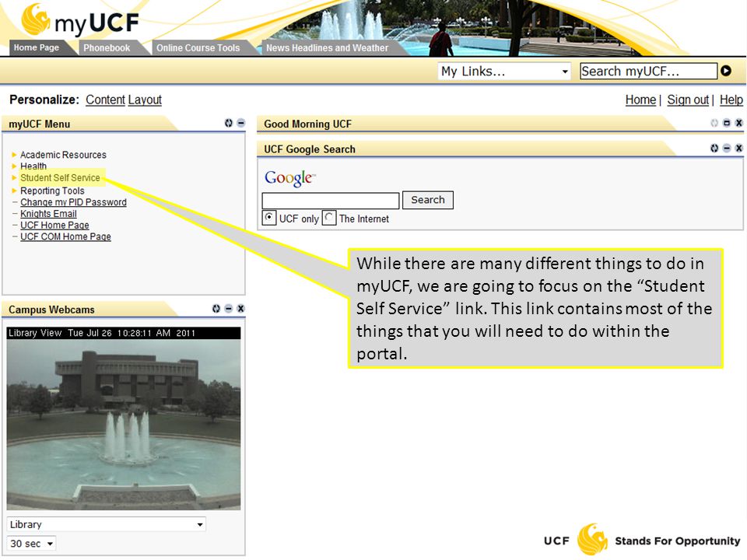The width and height of the screenshot is (747, 560).
Task: Open the Library webcam selector dropdown
Action: point(107,524)
